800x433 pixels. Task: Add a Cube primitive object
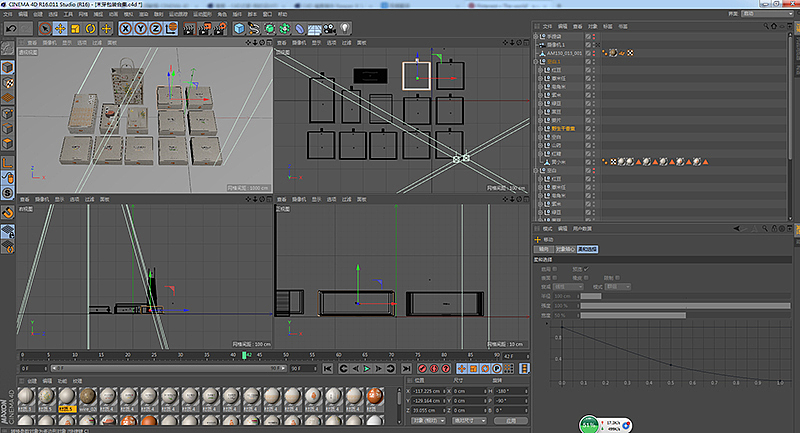(x=239, y=29)
